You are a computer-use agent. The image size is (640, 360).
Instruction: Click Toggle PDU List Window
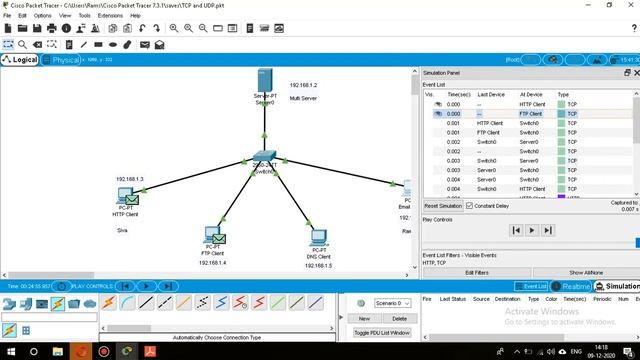click(382, 333)
